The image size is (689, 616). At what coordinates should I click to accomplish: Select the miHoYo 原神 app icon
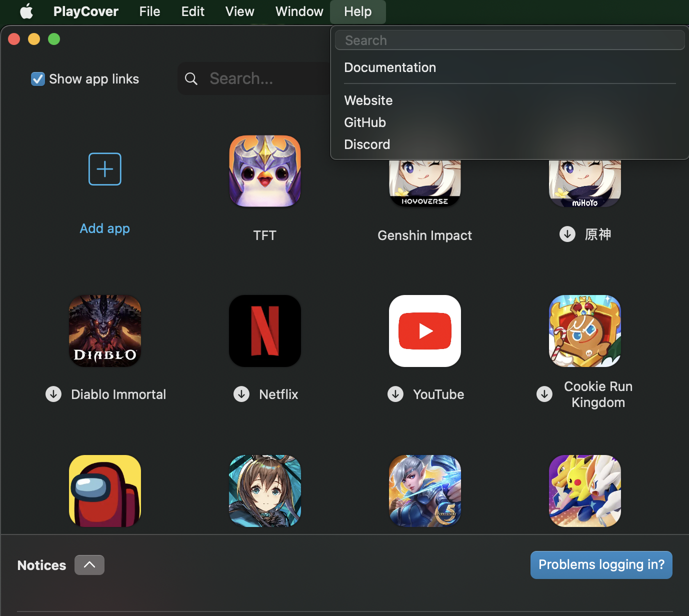[x=585, y=183]
